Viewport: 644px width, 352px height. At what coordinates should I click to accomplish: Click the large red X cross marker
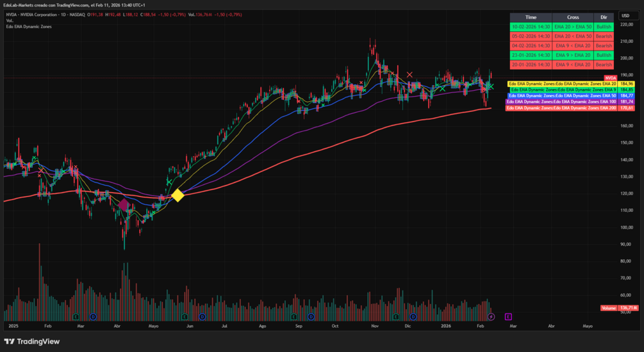[409, 75]
